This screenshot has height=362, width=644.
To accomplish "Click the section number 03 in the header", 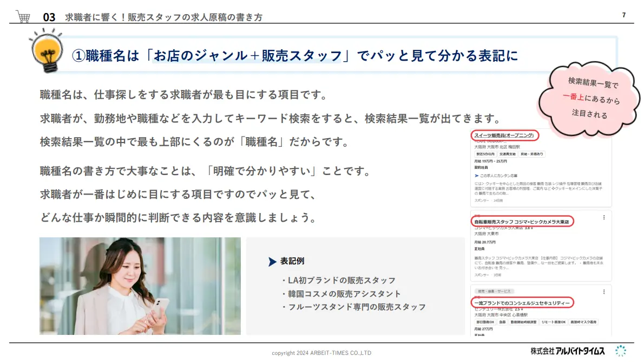I will coord(49,17).
